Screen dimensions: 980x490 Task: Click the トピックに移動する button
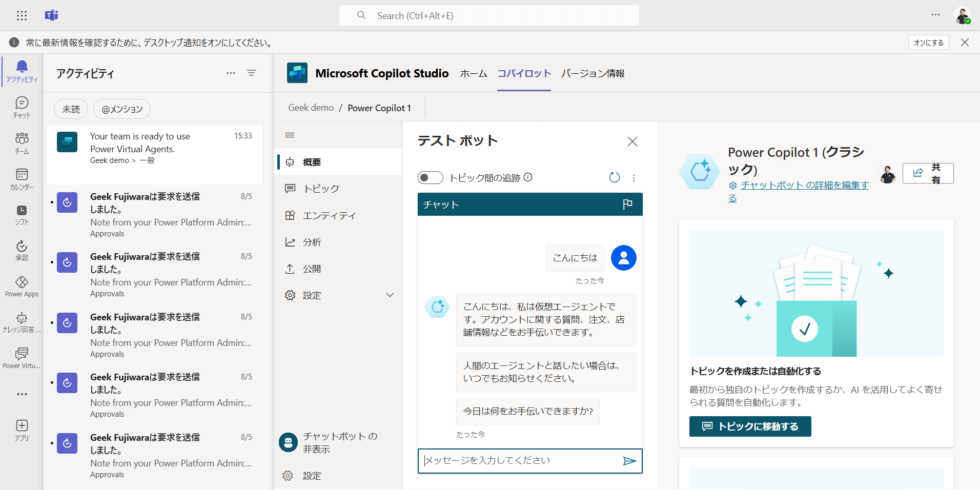(750, 426)
